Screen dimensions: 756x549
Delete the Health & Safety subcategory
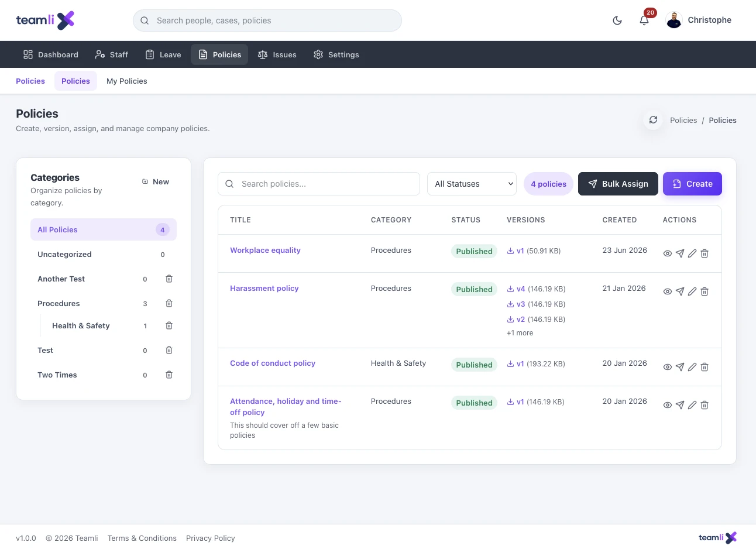click(x=169, y=325)
